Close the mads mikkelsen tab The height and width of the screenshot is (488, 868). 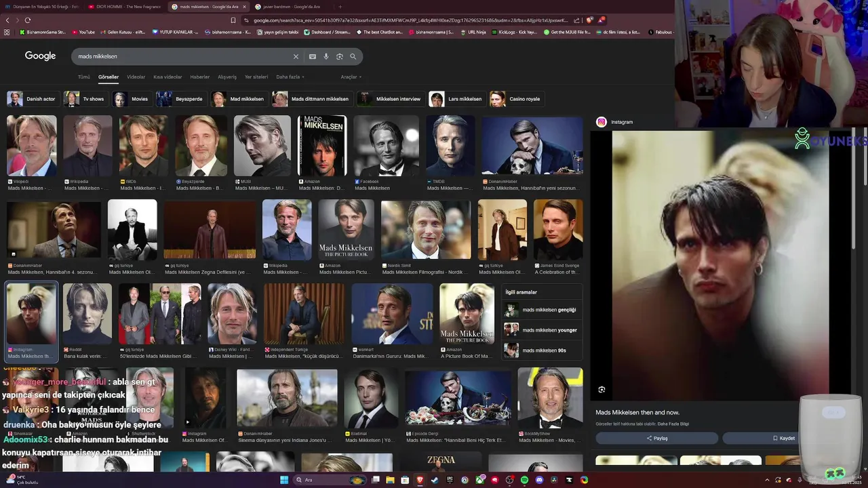244,7
